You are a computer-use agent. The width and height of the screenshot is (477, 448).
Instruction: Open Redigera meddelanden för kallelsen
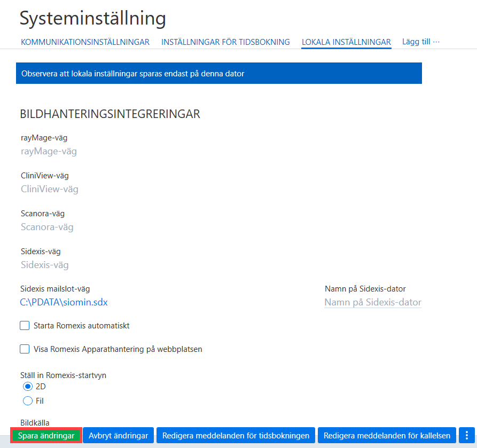click(x=387, y=435)
